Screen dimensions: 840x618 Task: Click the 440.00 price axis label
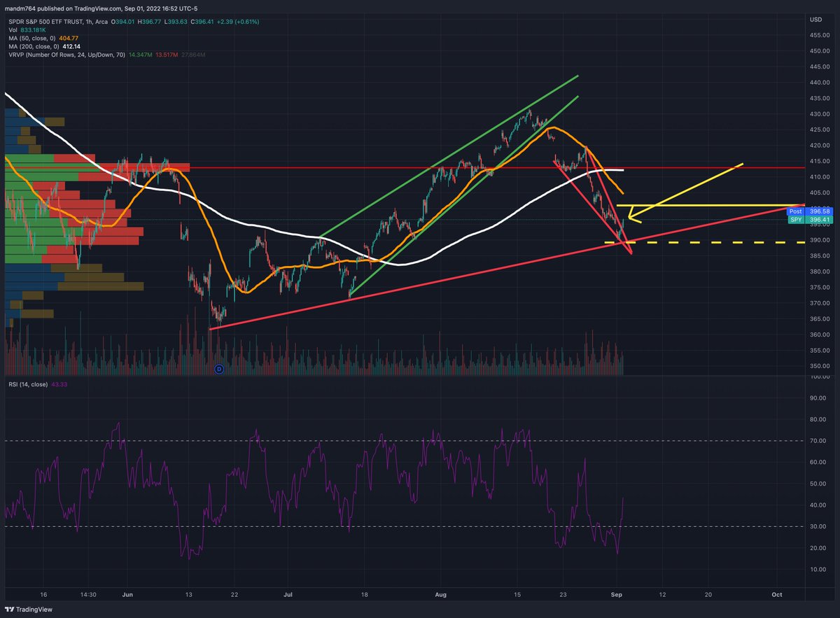pyautogui.click(x=818, y=83)
